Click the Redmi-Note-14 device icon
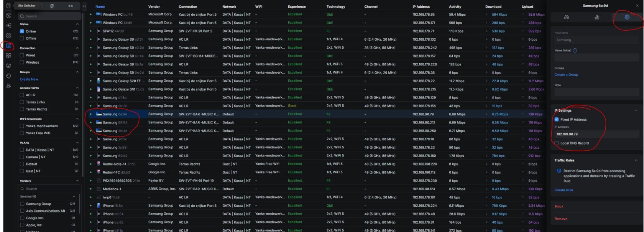 (x=99, y=164)
